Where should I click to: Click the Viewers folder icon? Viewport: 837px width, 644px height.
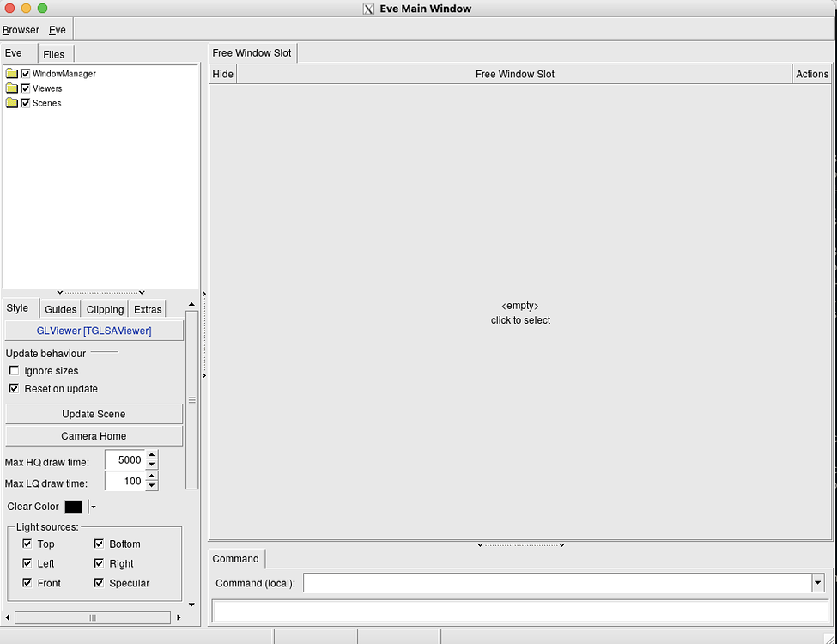point(12,88)
